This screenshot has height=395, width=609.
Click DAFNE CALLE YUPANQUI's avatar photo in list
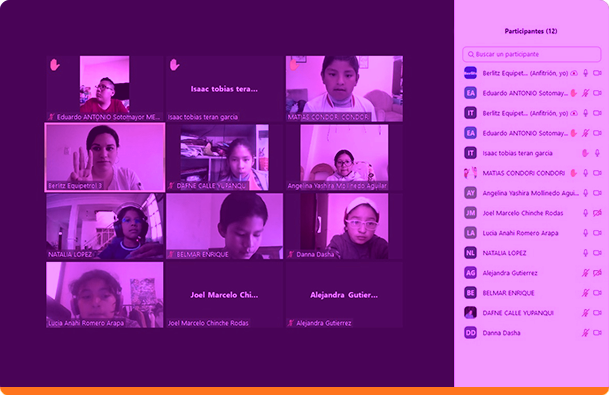click(470, 313)
